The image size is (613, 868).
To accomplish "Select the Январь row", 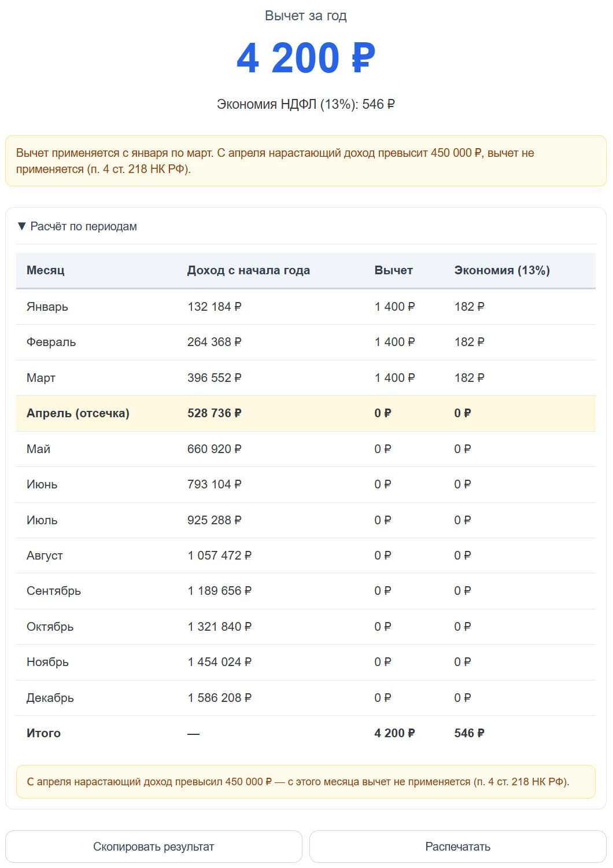I will [x=306, y=307].
